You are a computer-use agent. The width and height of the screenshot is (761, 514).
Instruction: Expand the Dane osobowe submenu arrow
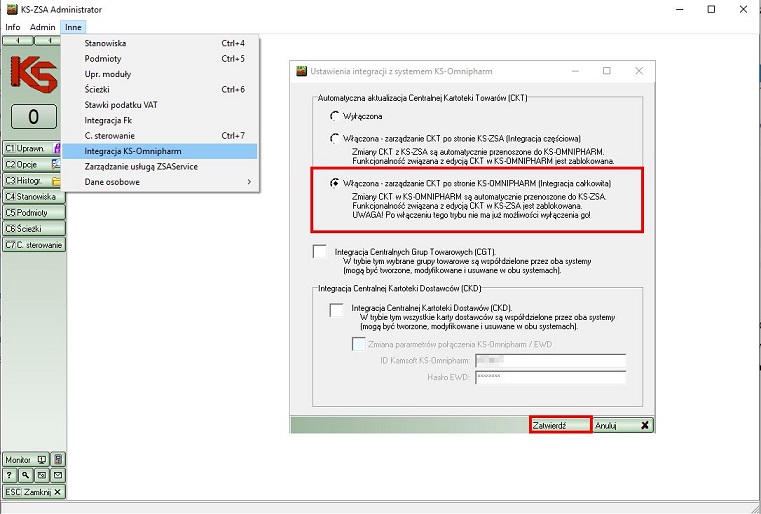249,182
